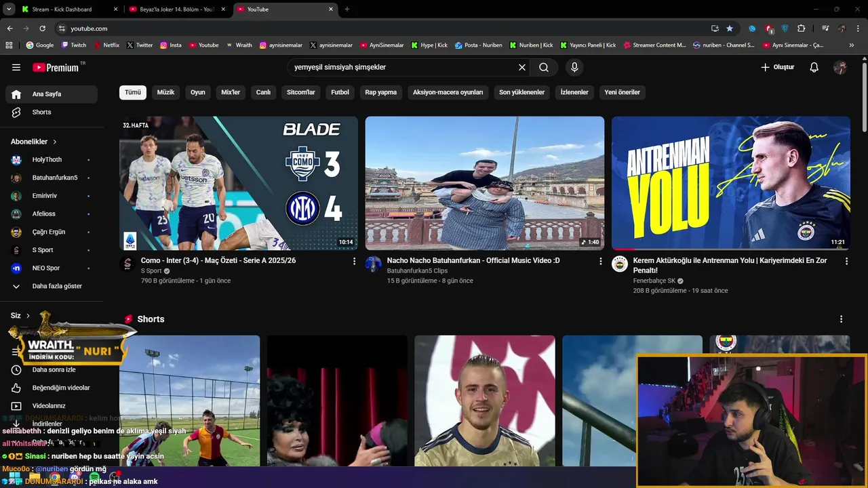Open the account avatar menu
This screenshot has height=488, width=868.
840,67
